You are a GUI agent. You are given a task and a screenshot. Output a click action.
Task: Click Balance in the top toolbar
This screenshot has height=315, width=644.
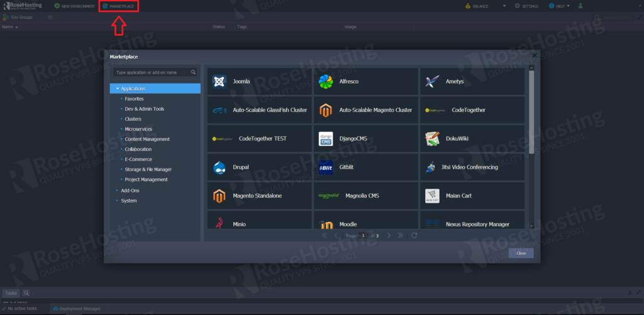(477, 6)
